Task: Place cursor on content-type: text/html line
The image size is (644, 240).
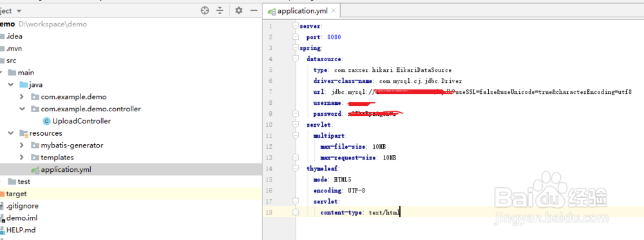Action: coord(360,212)
